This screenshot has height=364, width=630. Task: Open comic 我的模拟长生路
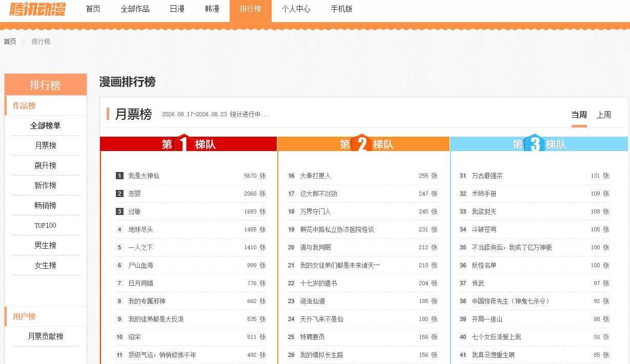click(x=322, y=355)
